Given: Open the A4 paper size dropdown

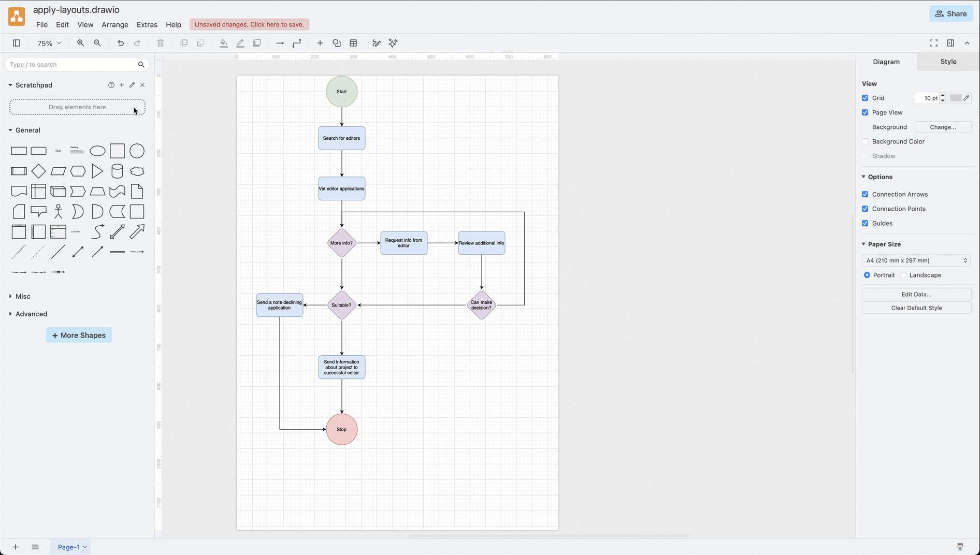Looking at the screenshot, I should pyautogui.click(x=916, y=260).
